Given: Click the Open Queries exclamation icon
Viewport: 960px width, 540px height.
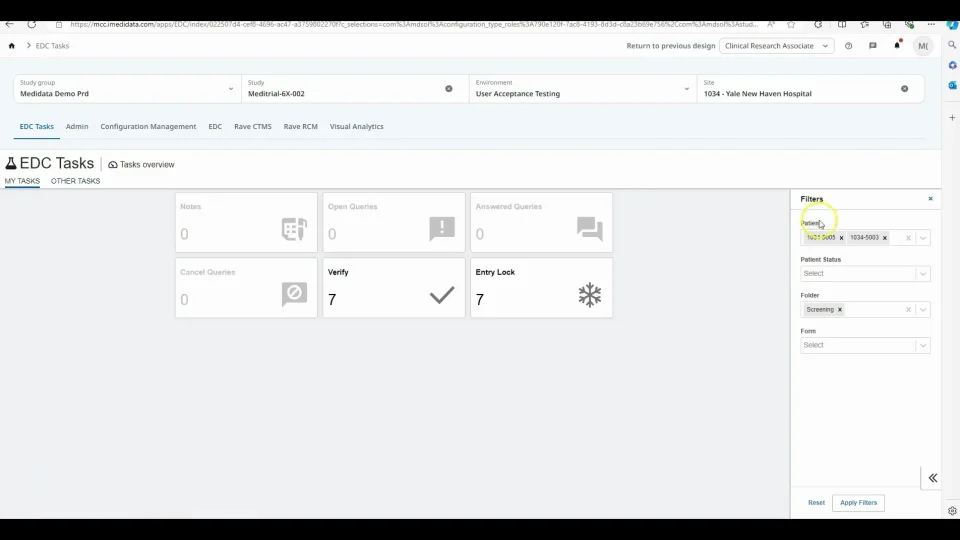Looking at the screenshot, I should click(442, 228).
